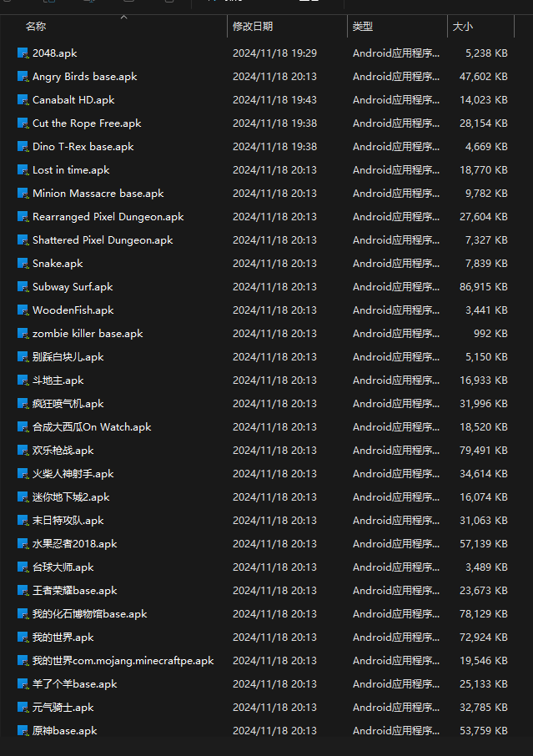Screen dimensions: 533x756
Task: Select the file name 原神base.apk
Action: point(64,731)
